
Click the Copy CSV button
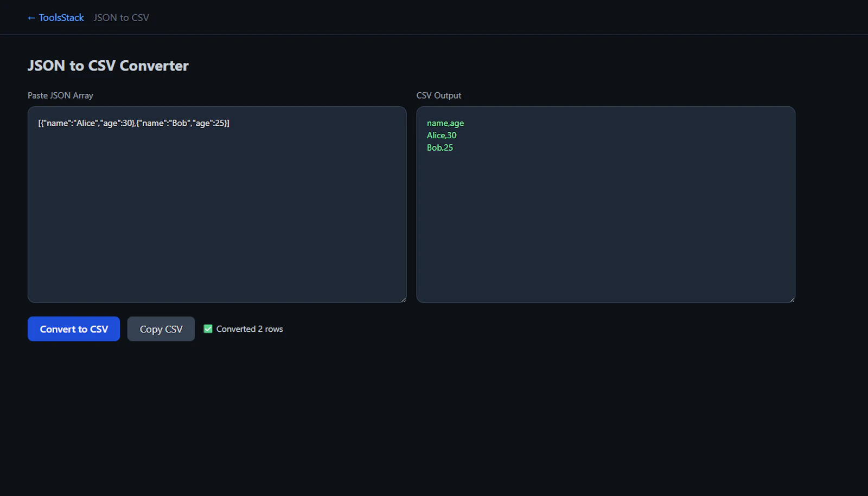(x=161, y=329)
